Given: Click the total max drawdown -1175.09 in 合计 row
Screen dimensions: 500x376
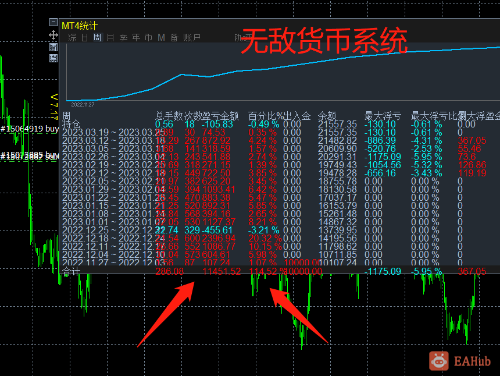Looking at the screenshot, I should [383, 272].
